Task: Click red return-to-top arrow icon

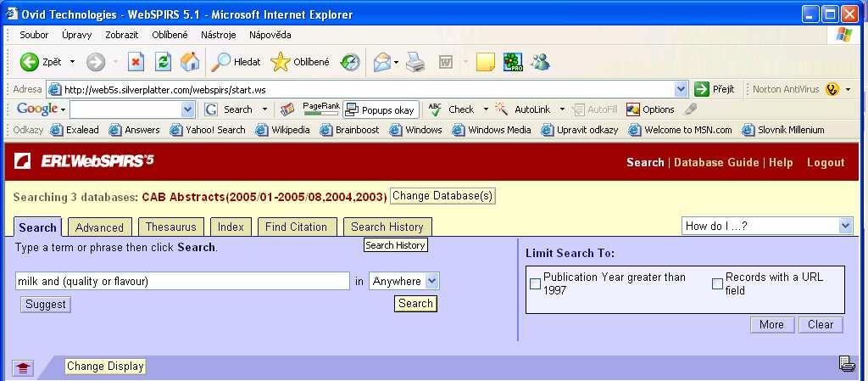Action: pos(23,367)
